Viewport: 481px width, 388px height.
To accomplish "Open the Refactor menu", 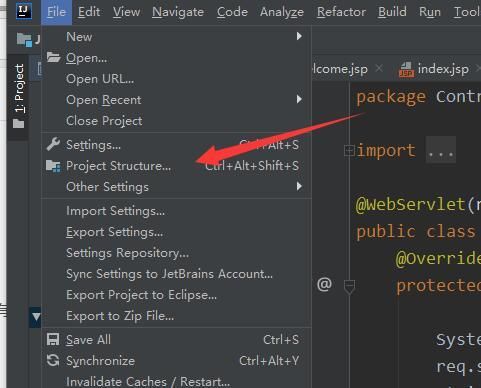I will click(x=341, y=12).
